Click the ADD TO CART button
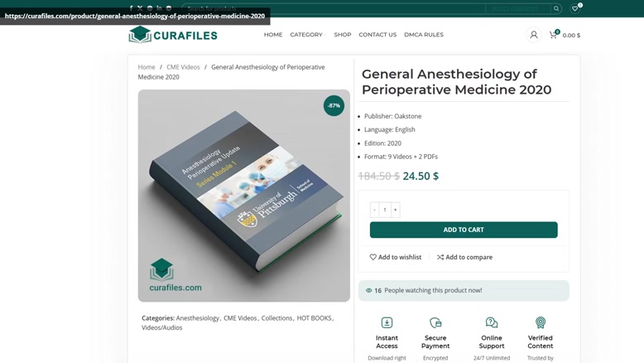 464,230
